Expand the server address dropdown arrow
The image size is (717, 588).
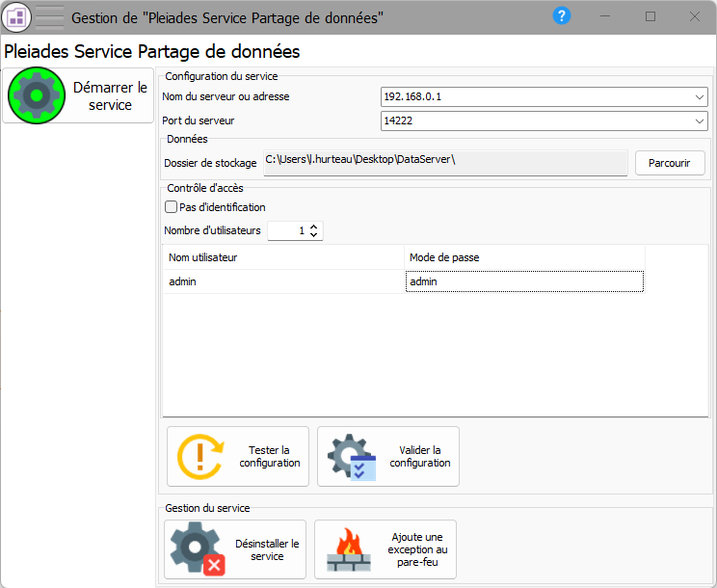pos(699,97)
